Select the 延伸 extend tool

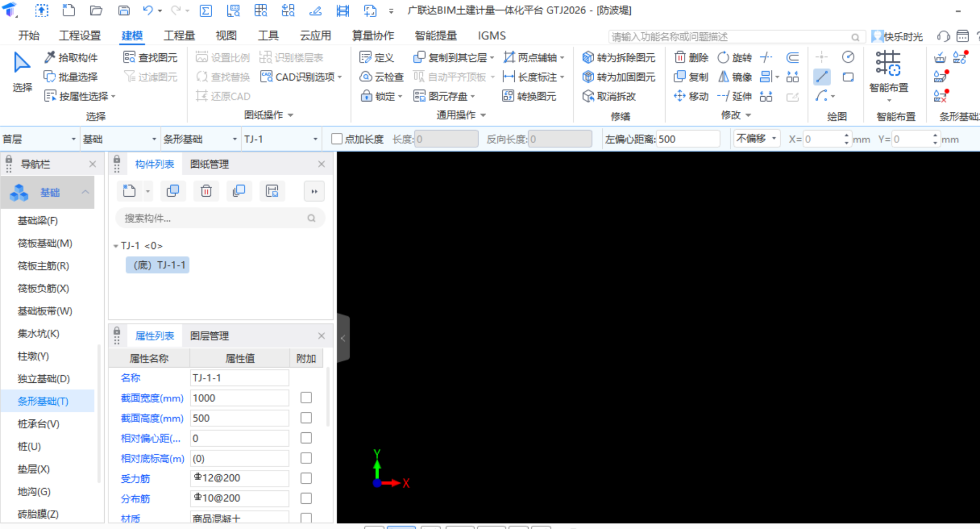coord(735,96)
